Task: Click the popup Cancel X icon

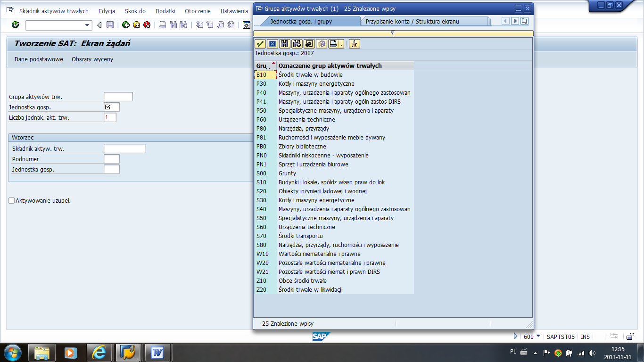Action: pos(272,44)
